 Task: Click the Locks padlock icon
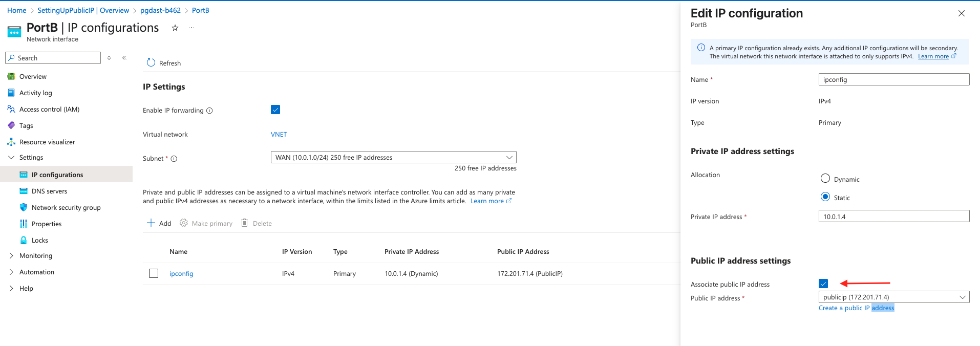tap(24, 240)
